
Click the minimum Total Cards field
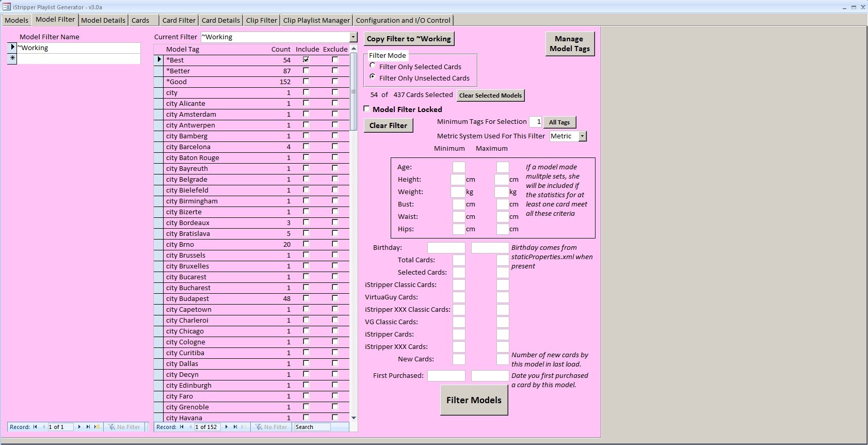pos(459,260)
